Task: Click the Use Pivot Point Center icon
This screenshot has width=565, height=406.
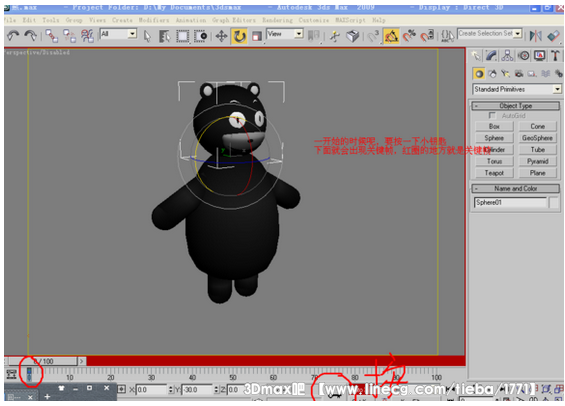Action: pyautogui.click(x=314, y=36)
